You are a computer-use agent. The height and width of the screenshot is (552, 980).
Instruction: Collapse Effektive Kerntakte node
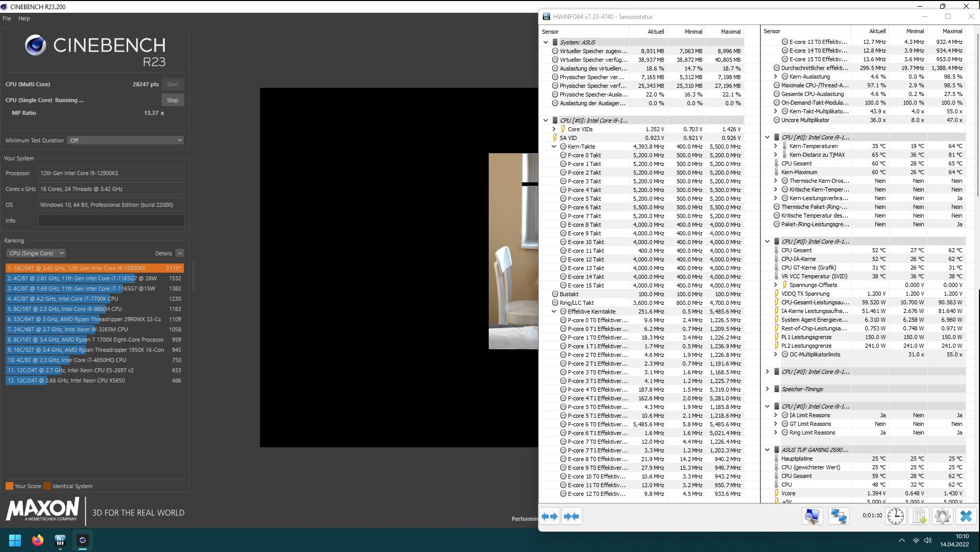pos(554,311)
